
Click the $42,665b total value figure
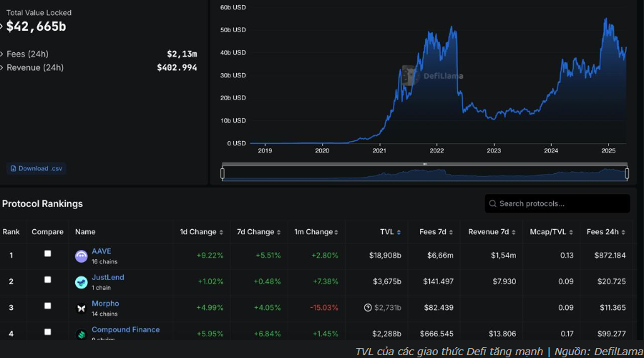coord(36,26)
